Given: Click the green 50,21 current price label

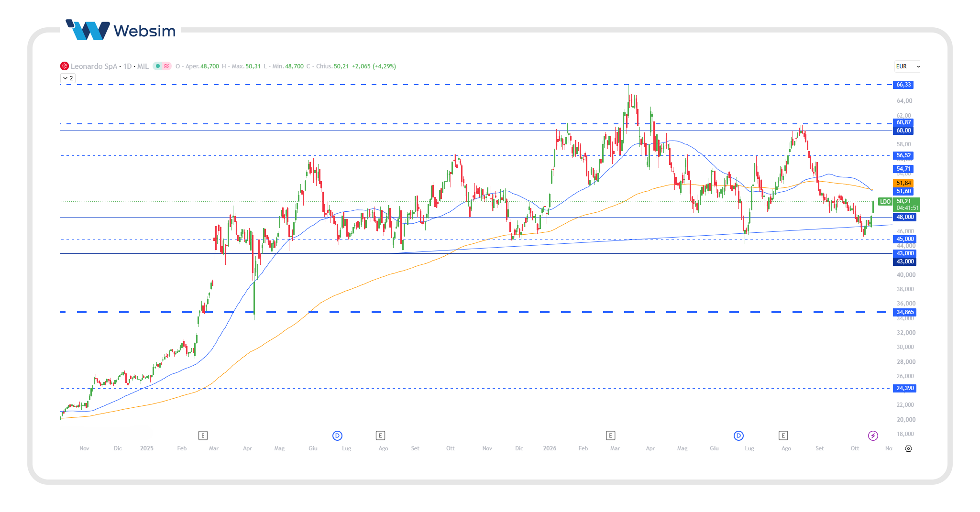Looking at the screenshot, I should coord(907,205).
